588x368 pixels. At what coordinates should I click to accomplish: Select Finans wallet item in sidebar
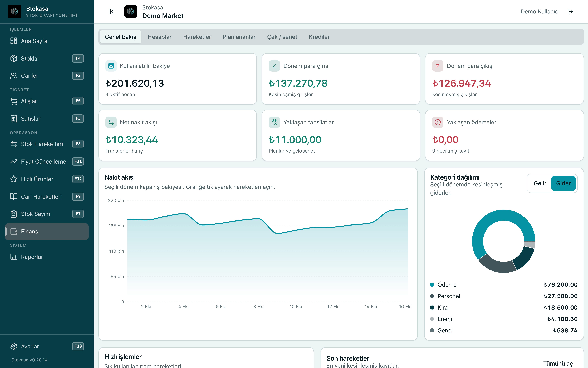[x=47, y=231]
